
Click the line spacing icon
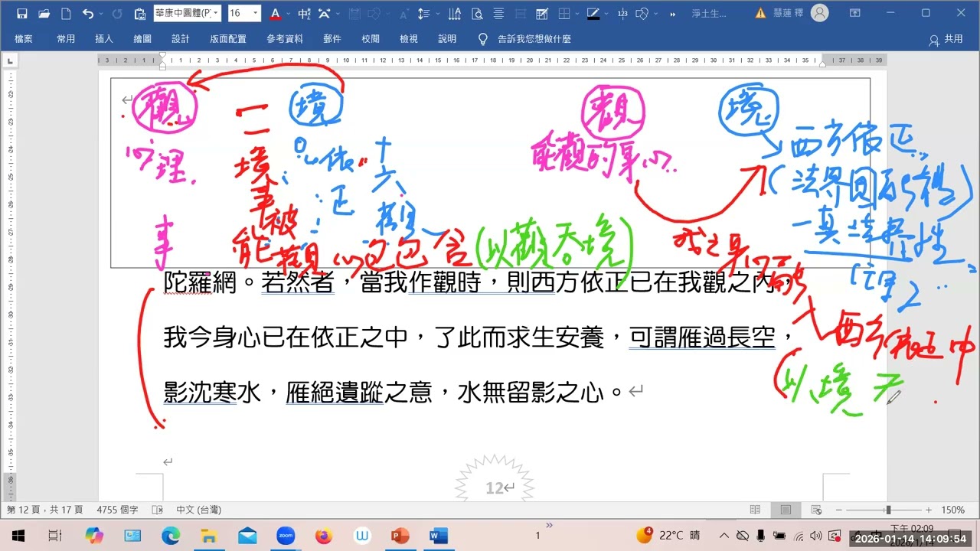(x=424, y=13)
